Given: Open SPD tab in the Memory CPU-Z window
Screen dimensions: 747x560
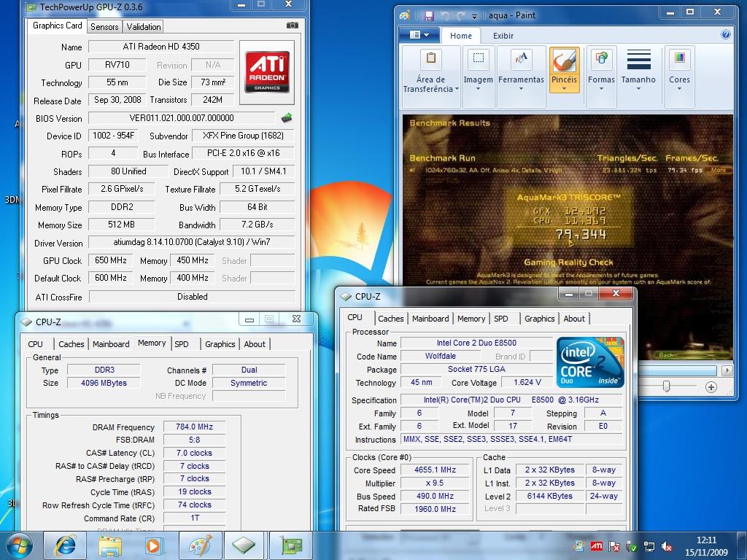Looking at the screenshot, I should (x=181, y=344).
